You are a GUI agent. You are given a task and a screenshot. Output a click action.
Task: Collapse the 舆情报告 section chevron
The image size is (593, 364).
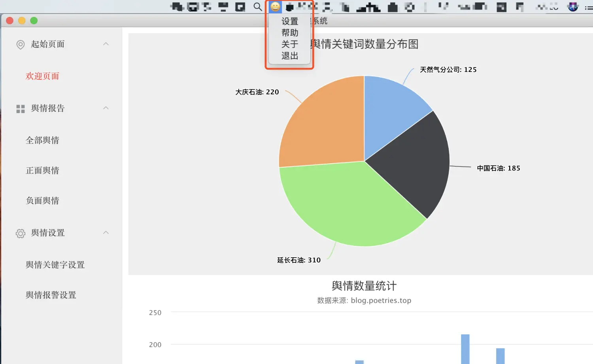106,108
